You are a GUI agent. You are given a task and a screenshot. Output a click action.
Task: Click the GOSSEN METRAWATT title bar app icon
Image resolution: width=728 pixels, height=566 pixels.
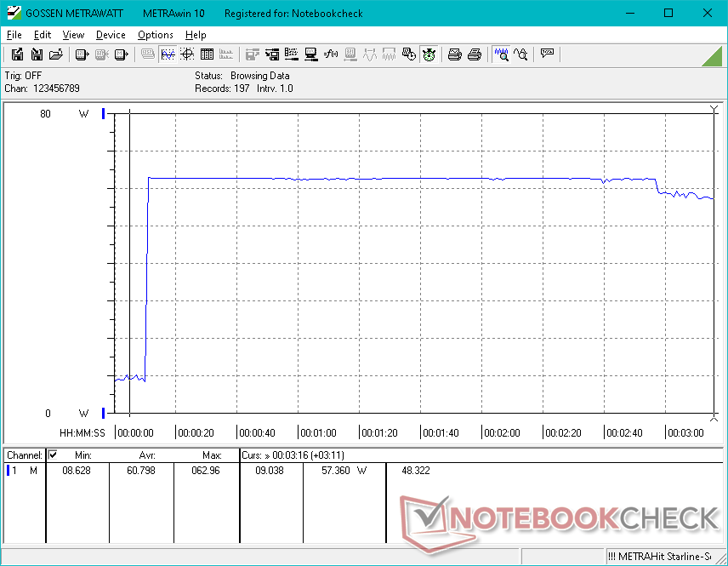pos(14,13)
